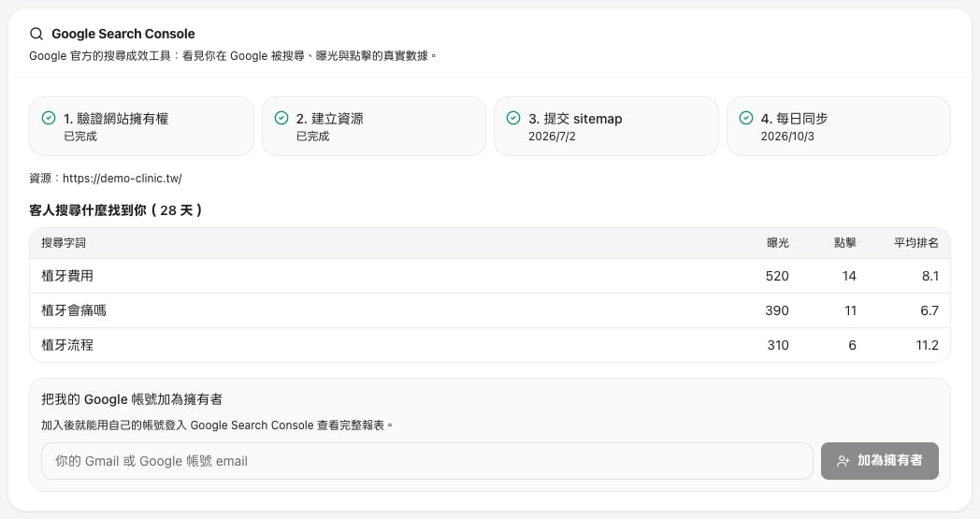Click the 點擊 column header
This screenshot has height=519, width=980.
coord(845,242)
